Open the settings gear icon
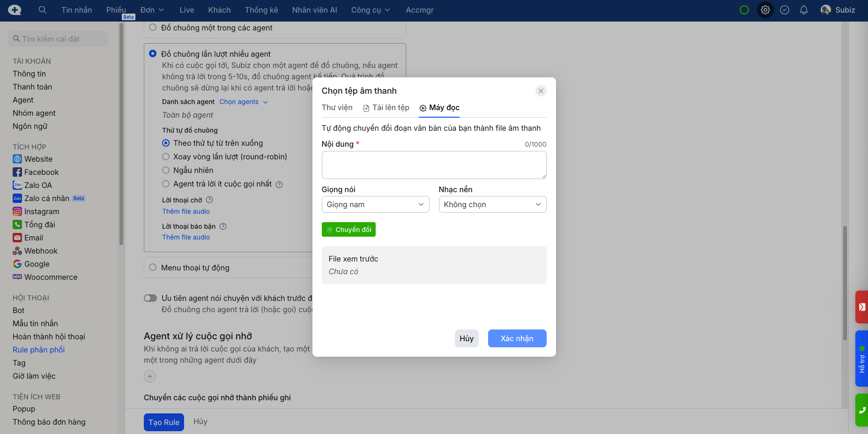The image size is (868, 434). [x=765, y=10]
